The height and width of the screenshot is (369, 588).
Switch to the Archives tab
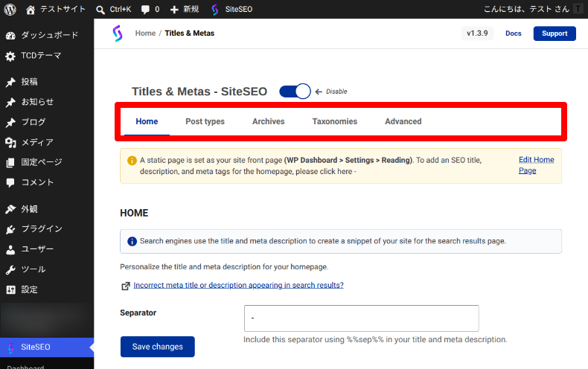pyautogui.click(x=268, y=121)
